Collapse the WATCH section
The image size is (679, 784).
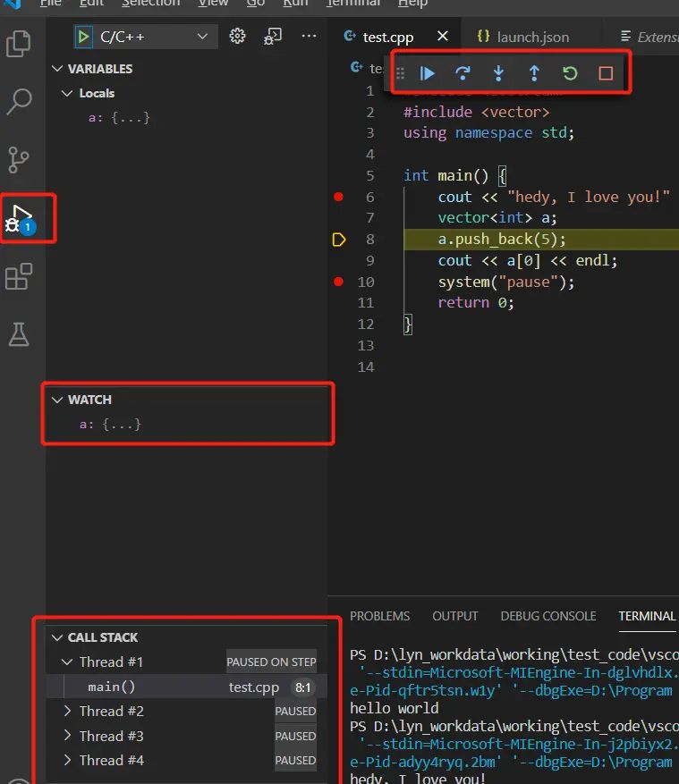point(57,400)
